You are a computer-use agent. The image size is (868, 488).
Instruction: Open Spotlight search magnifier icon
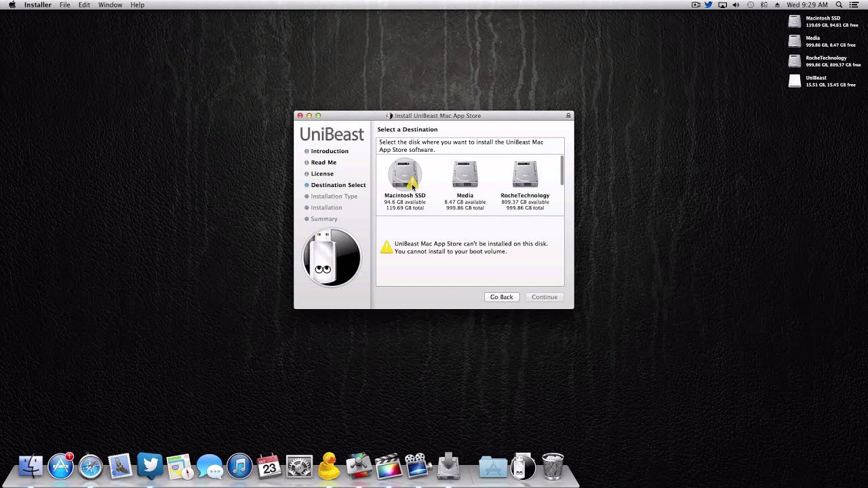click(840, 5)
